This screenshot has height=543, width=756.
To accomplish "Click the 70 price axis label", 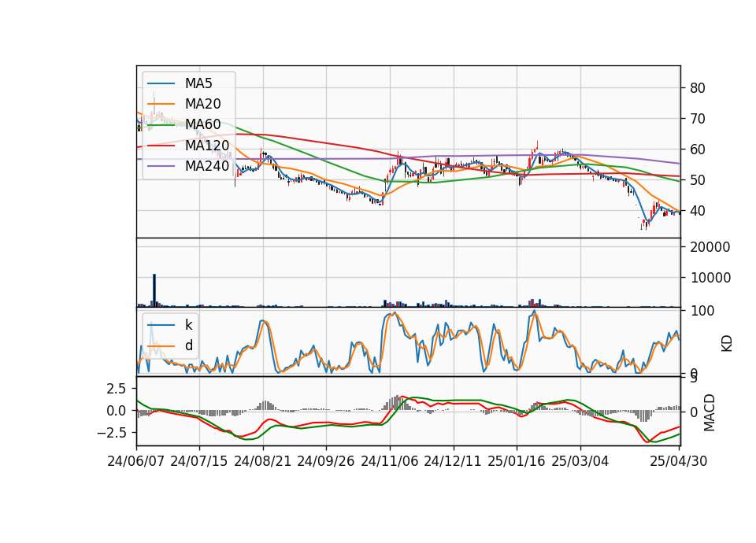I will click(x=698, y=119).
